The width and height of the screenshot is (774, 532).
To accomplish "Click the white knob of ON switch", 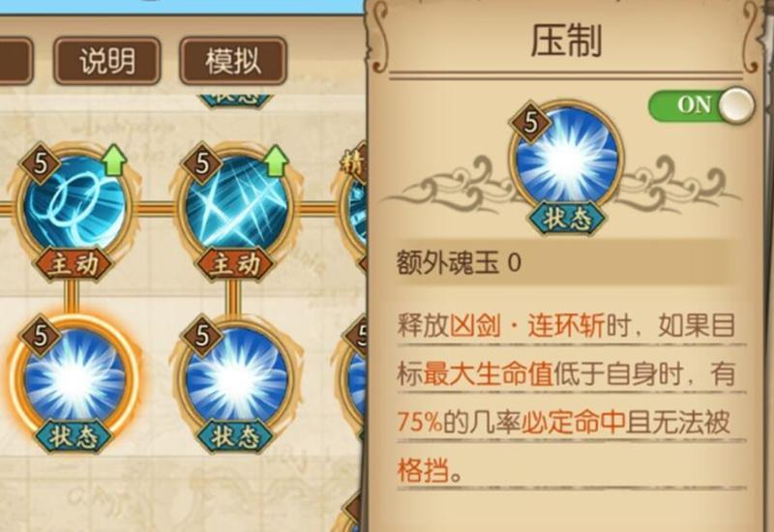I will 736,105.
